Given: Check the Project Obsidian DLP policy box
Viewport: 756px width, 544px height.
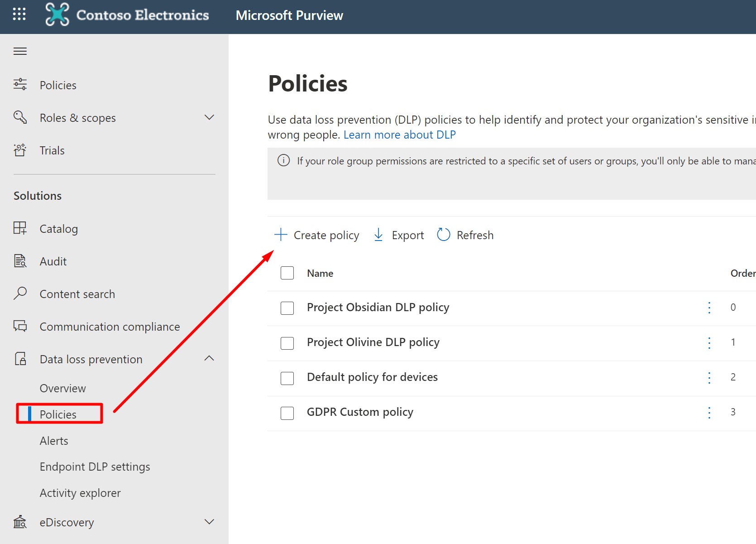Looking at the screenshot, I should point(287,308).
